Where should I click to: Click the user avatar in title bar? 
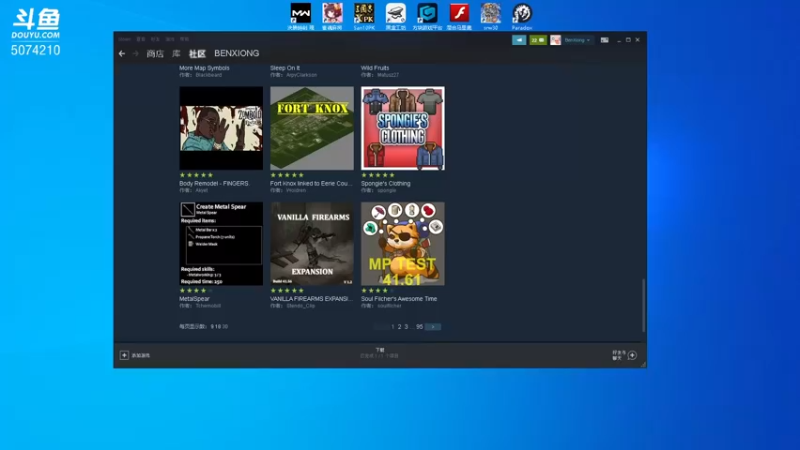555,40
